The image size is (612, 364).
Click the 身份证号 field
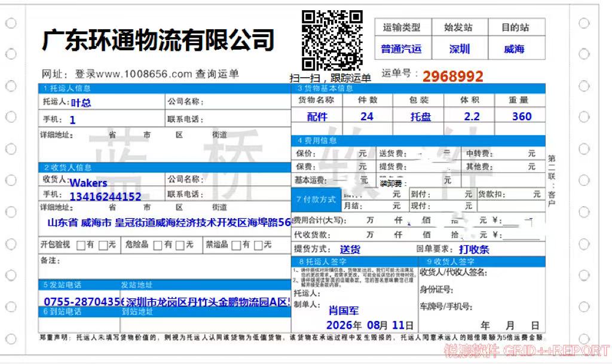coord(482,289)
